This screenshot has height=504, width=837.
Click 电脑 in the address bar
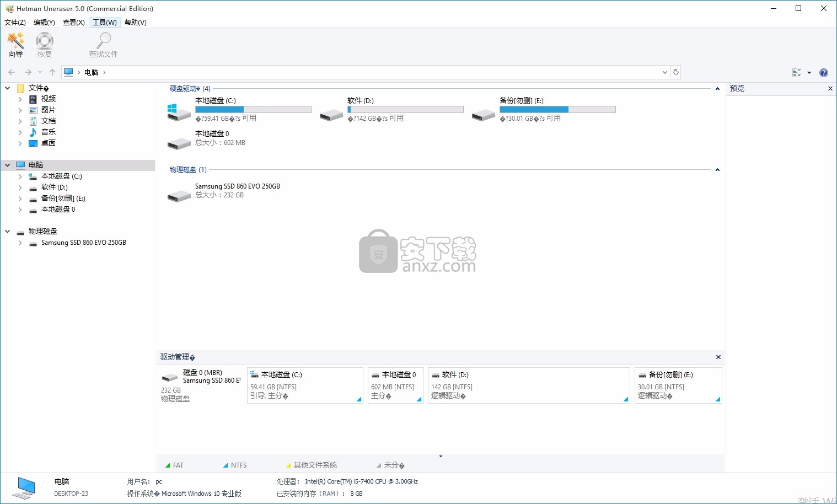[91, 72]
